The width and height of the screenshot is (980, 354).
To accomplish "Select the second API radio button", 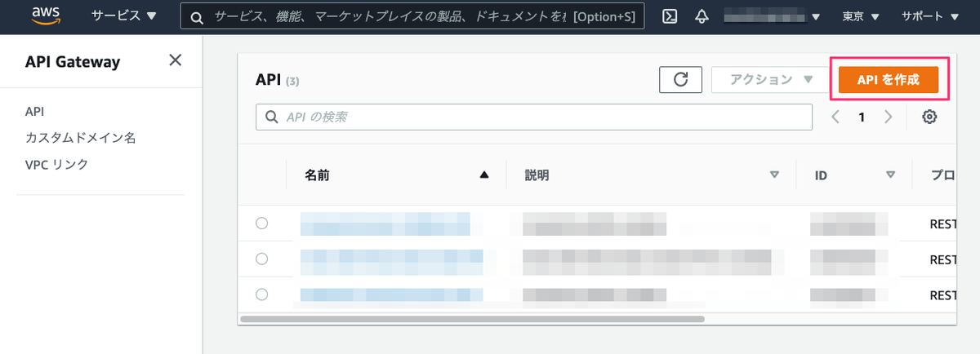I will [262, 259].
